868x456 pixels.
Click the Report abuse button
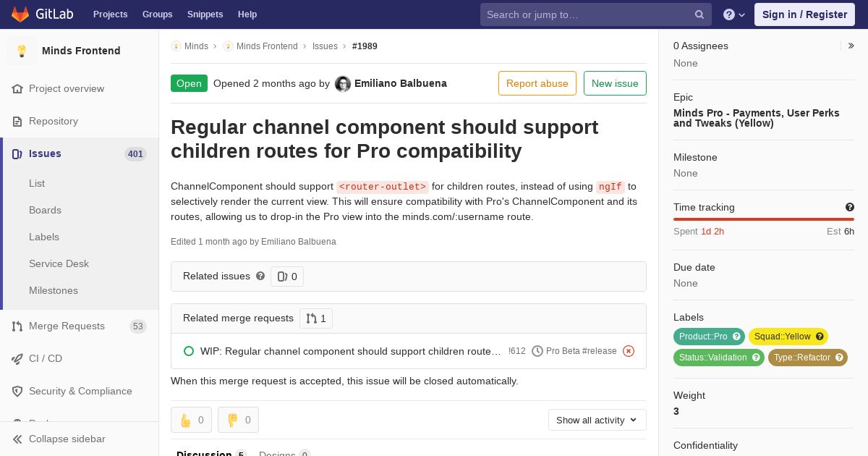(x=537, y=83)
